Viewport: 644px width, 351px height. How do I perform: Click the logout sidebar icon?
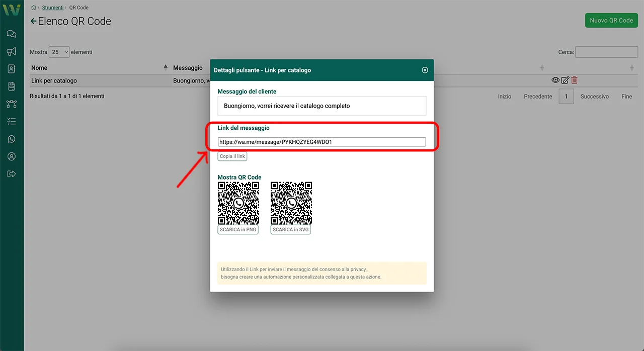12,174
